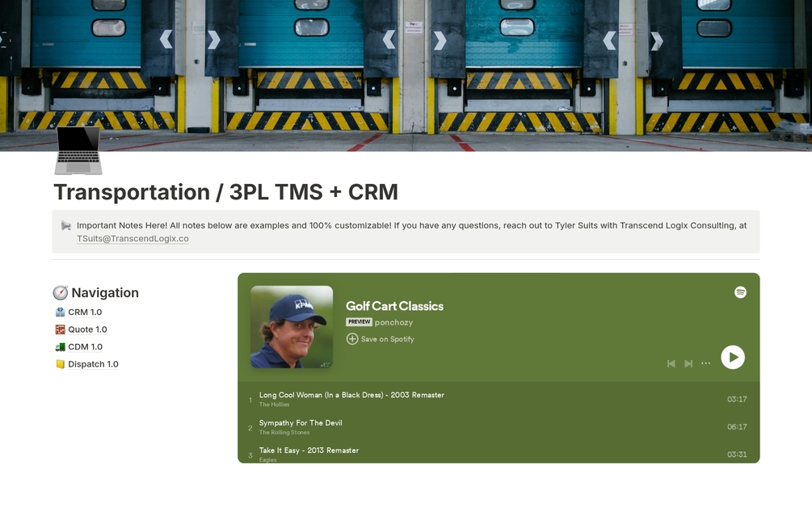The width and height of the screenshot is (812, 507).
Task: Click the plus icon for Save on Spotify
Action: coord(352,339)
